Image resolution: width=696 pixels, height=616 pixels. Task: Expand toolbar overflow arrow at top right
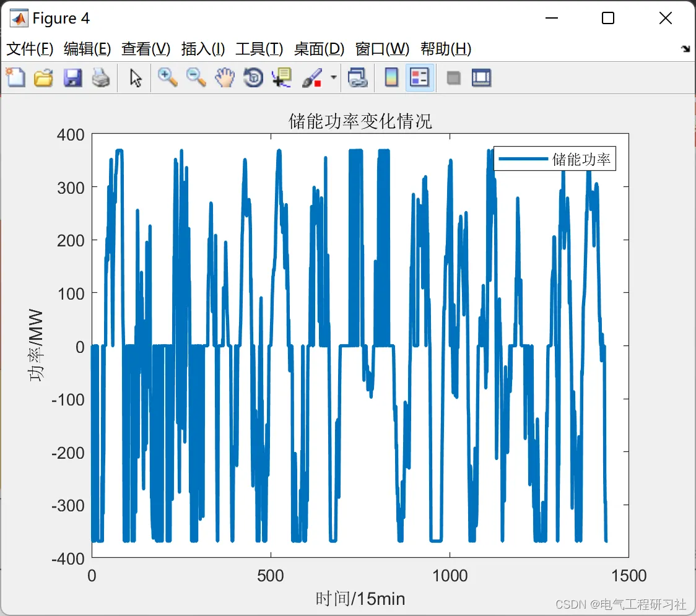tap(686, 48)
